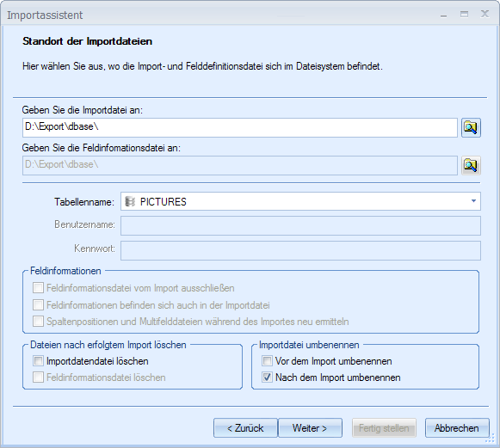The image size is (500, 448).
Task: Uncheck Nach dem Import umbenennen
Action: pos(267,377)
